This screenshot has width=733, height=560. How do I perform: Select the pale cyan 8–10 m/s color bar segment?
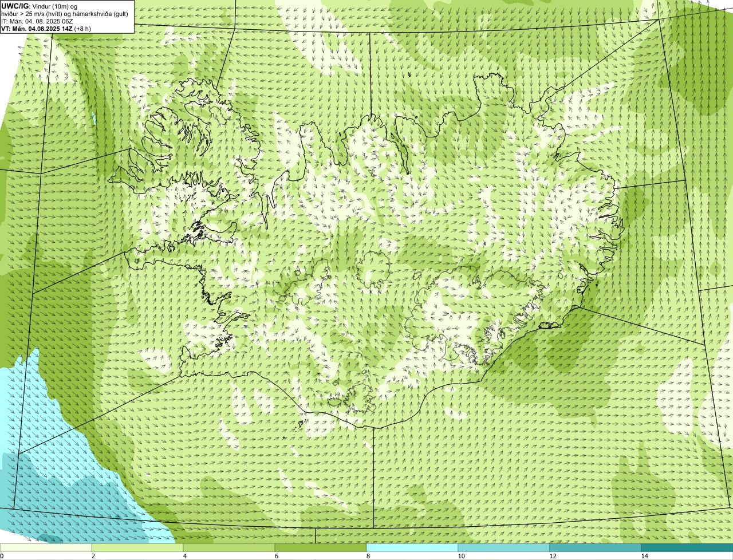(412, 547)
